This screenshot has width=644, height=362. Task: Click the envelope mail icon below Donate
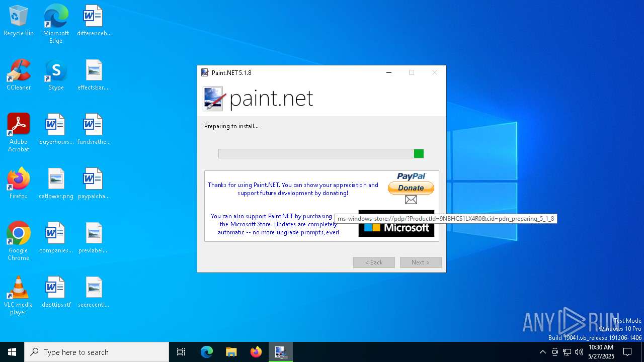click(411, 200)
